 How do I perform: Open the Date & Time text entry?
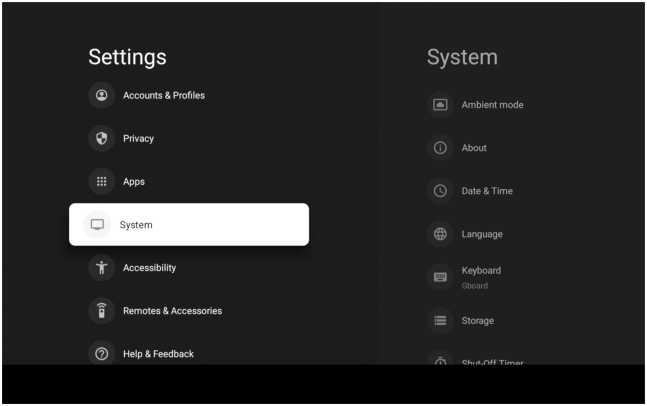(x=487, y=191)
